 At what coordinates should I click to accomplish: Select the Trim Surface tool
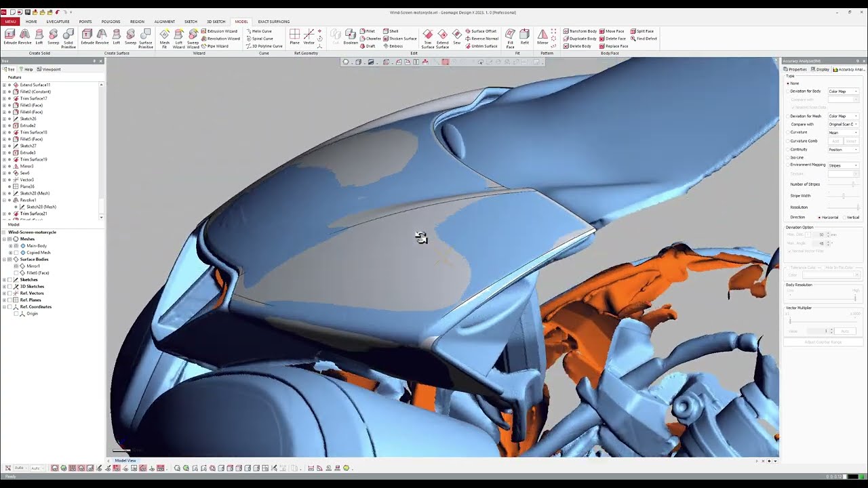coord(428,39)
